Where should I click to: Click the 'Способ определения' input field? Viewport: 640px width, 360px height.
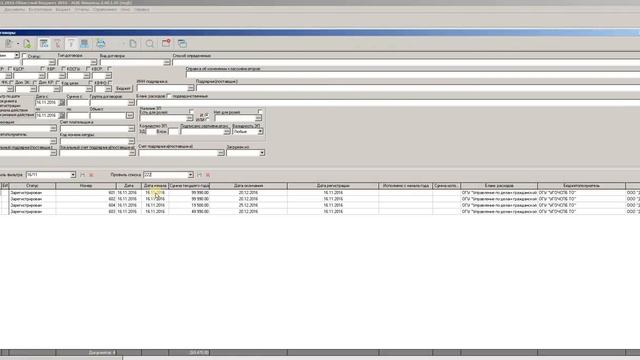tap(406, 62)
